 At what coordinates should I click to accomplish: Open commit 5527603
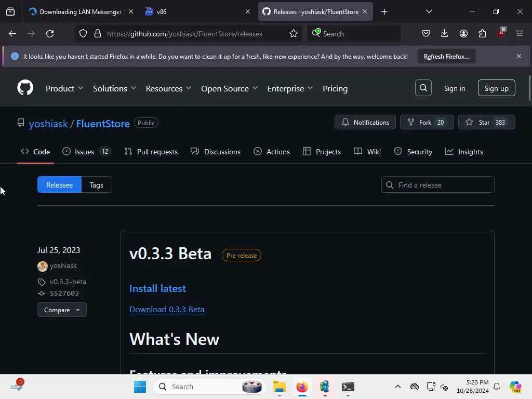(x=64, y=293)
